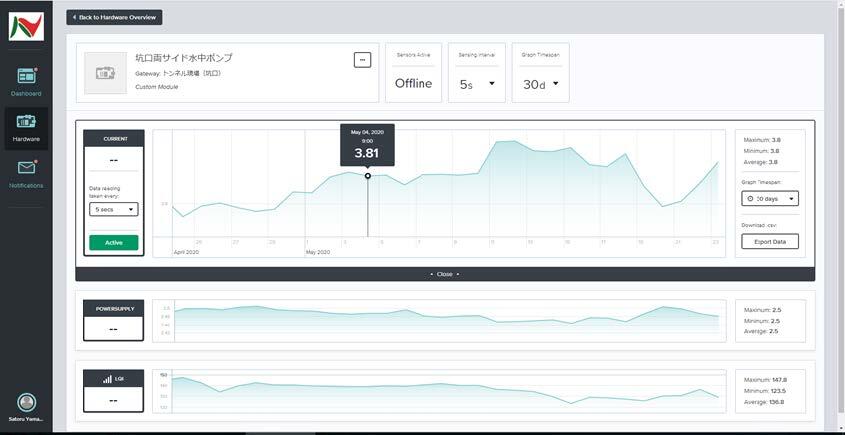Open the user profile avatar
Image resolution: width=845 pixels, height=435 pixels.
pyautogui.click(x=26, y=401)
